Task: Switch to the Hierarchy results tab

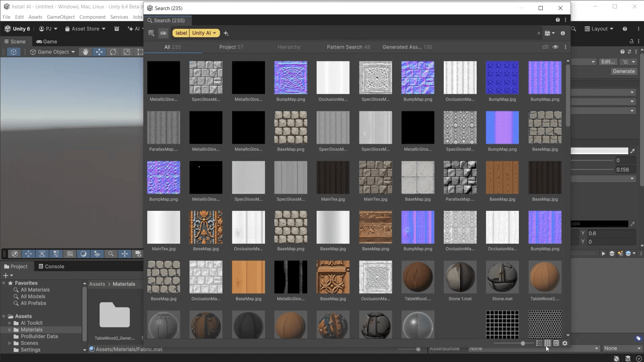Action: 289,47
